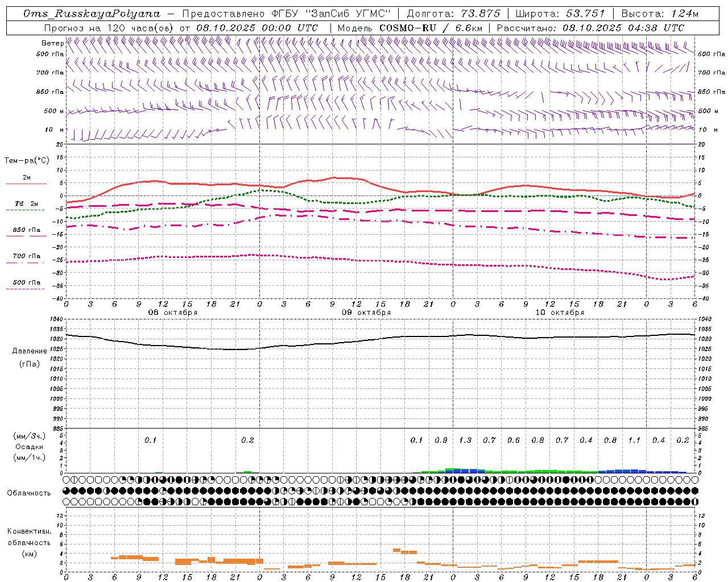Click the precipitation value 0.9
728x582 pixels.
tap(441, 440)
